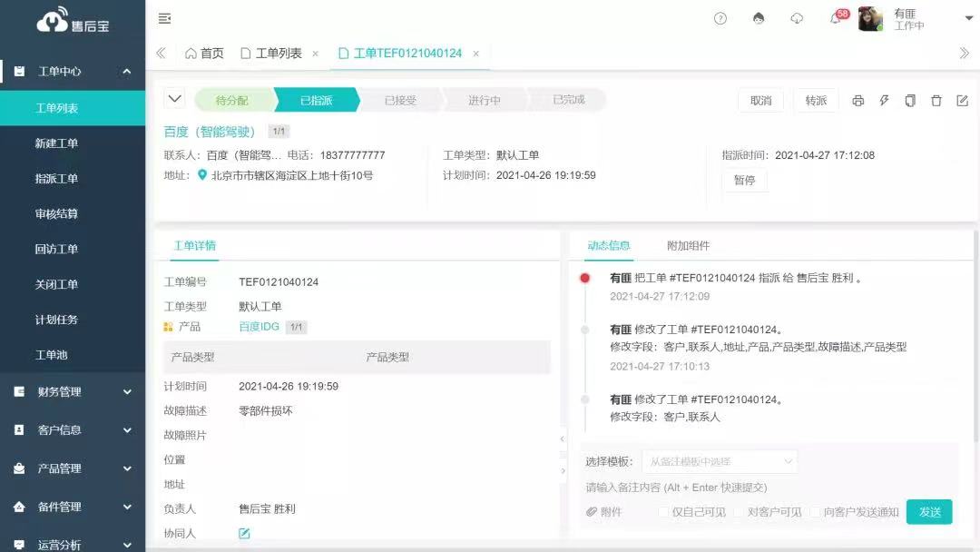Expand the 财务管理 sidebar menu
Image resolution: width=980 pixels, height=552 pixels.
click(x=73, y=392)
